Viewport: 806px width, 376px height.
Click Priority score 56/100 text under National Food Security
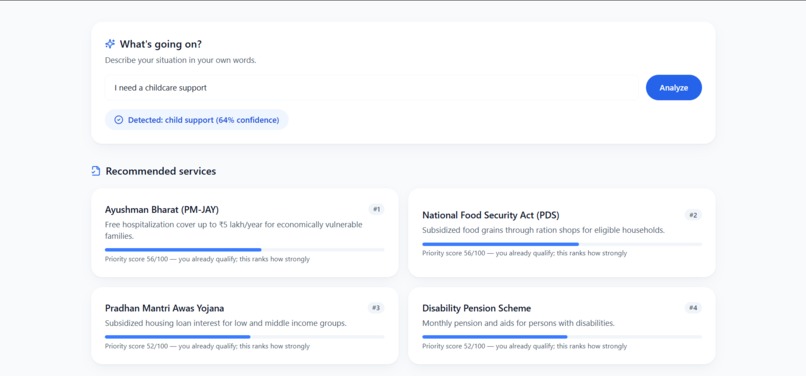pyautogui.click(x=524, y=253)
